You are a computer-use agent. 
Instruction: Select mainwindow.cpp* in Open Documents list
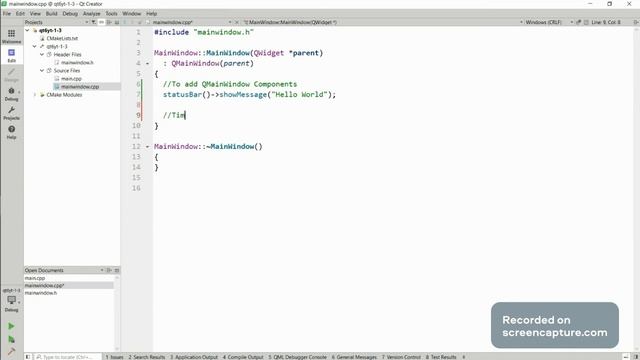[x=44, y=285]
